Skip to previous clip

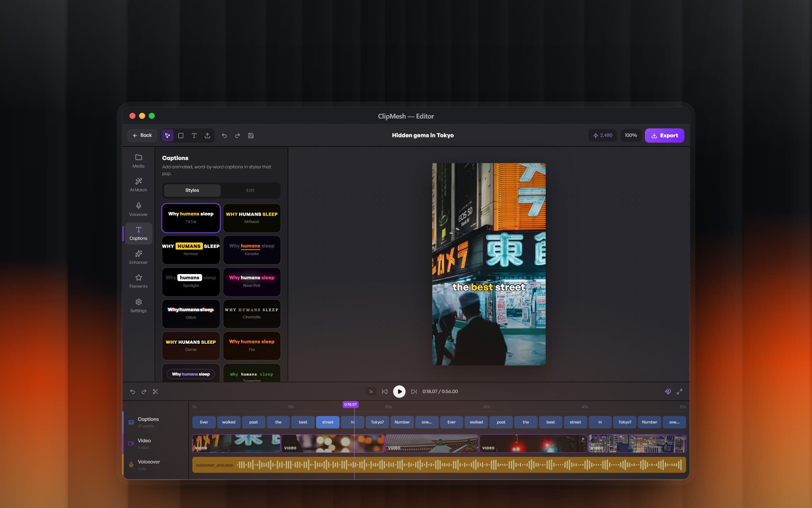[385, 391]
